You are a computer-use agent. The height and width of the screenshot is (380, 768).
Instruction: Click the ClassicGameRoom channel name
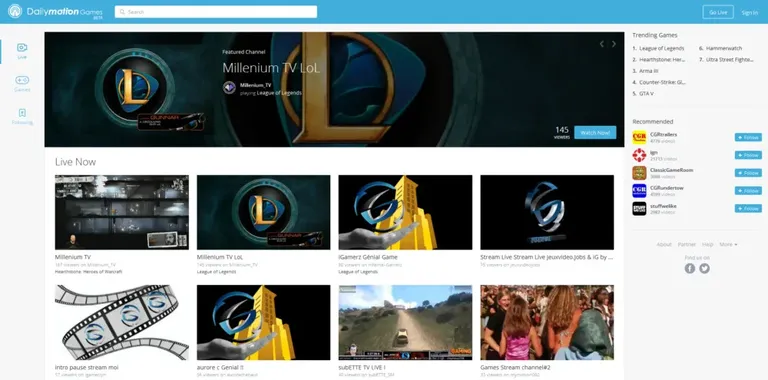coord(672,170)
